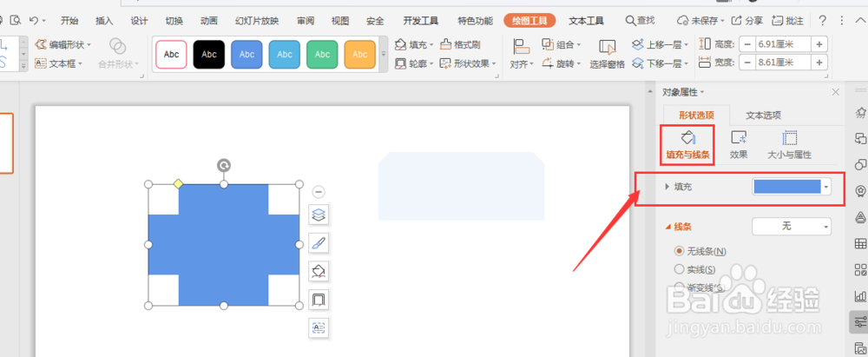Apply the green Abc shape style

pyautogui.click(x=322, y=55)
